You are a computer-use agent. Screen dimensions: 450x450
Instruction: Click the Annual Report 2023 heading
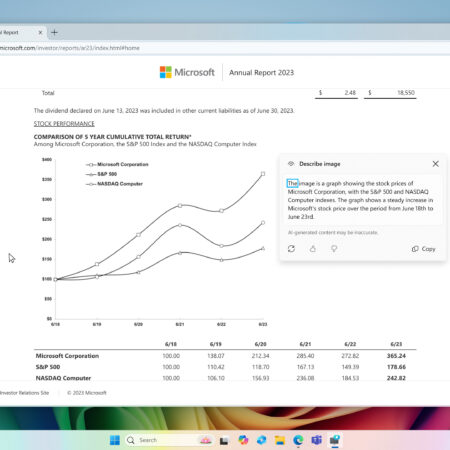point(261,72)
